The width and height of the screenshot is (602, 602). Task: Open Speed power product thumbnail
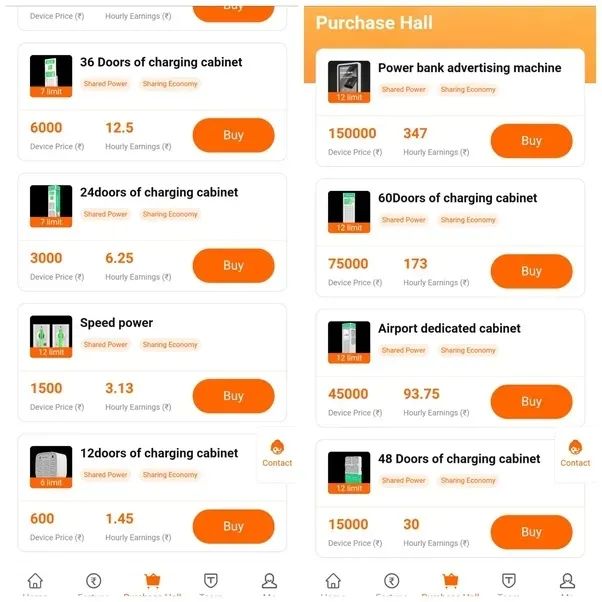51,337
